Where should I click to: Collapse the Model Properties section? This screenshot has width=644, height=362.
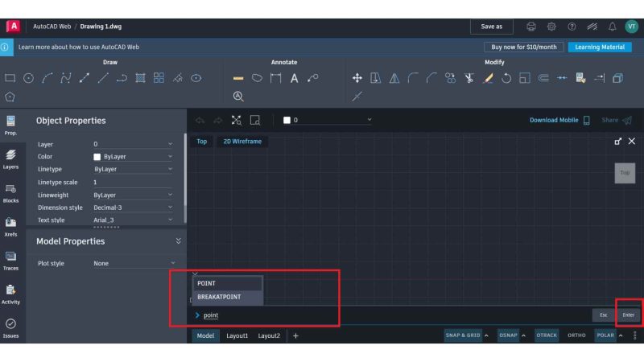[178, 241]
